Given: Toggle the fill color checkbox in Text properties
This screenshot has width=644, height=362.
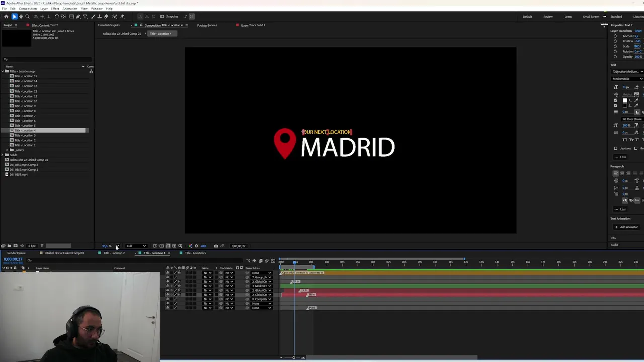Looking at the screenshot, I should 616,100.
